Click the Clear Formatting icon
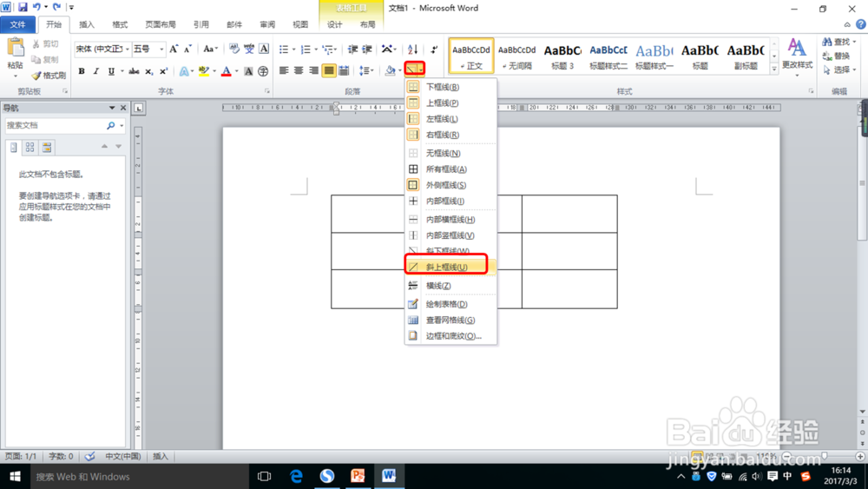Screen dimensions: 868x489 pyautogui.click(x=234, y=49)
